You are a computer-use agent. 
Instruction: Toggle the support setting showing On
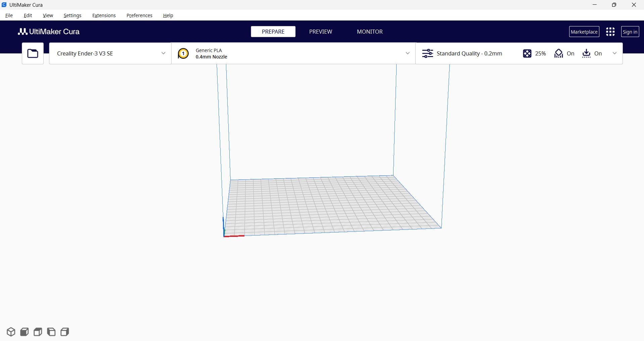coord(564,53)
